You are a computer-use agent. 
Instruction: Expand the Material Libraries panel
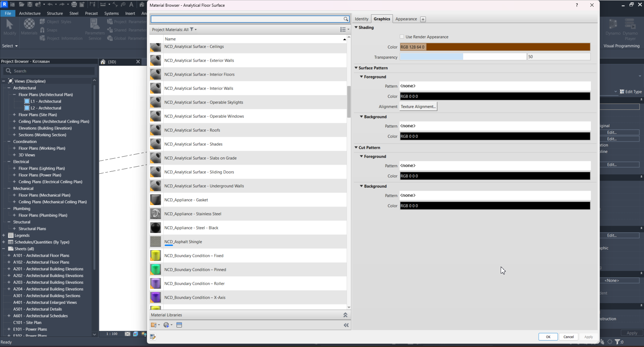pyautogui.click(x=345, y=315)
